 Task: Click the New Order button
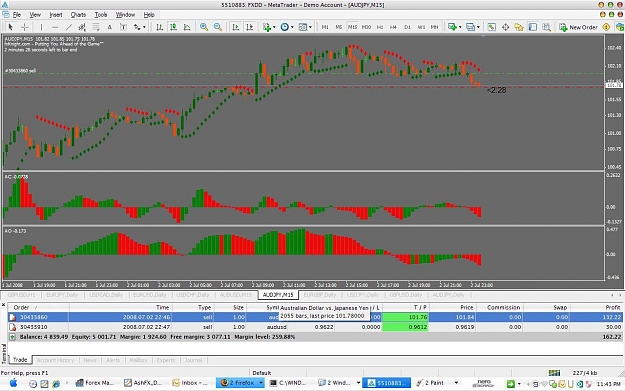(x=578, y=27)
